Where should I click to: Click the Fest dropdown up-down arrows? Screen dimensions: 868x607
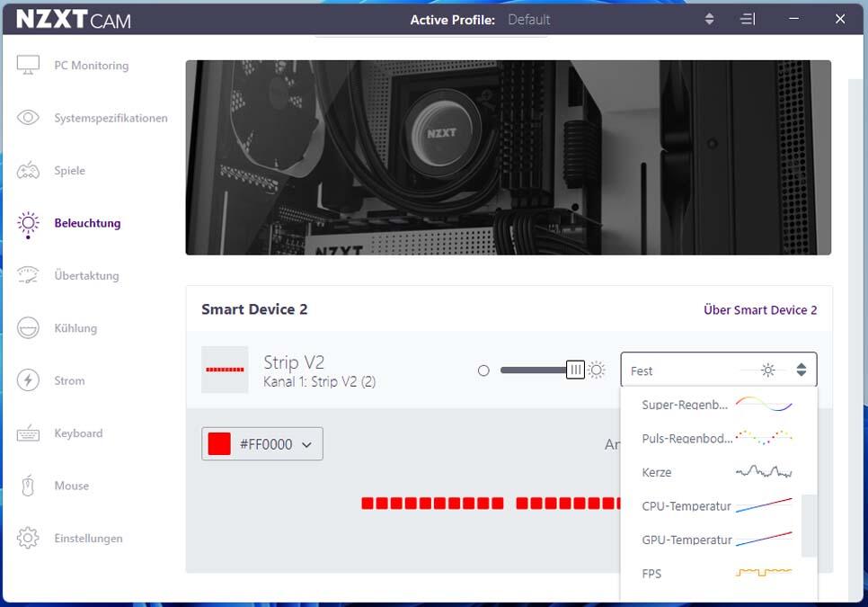(801, 370)
